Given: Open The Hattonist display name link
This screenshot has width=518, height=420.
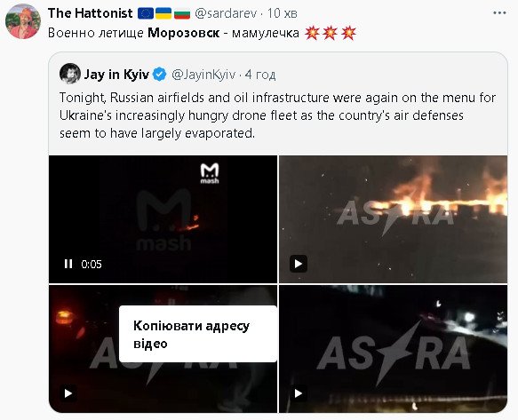Looking at the screenshot, I should coord(91,13).
